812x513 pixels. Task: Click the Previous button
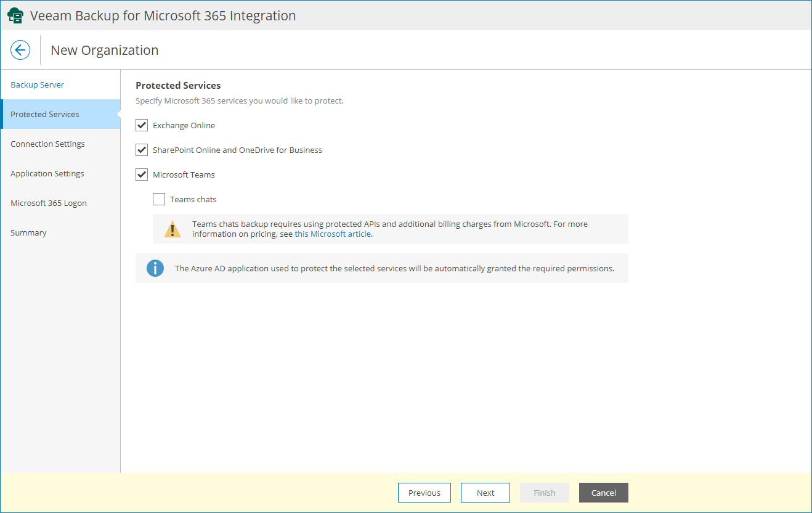[x=424, y=493]
